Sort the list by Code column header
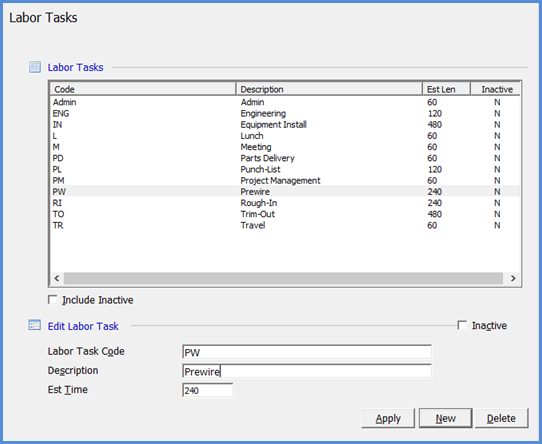This screenshot has height=444, width=542. tap(143, 89)
